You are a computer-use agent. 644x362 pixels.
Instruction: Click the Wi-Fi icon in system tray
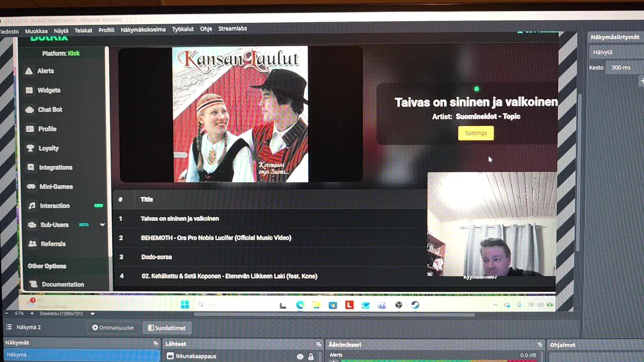(x=531, y=305)
